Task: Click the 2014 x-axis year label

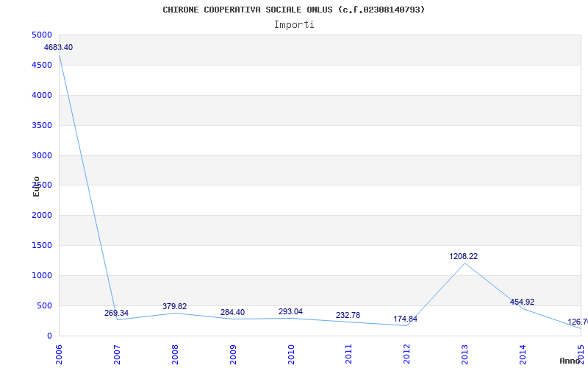Action: tap(523, 354)
